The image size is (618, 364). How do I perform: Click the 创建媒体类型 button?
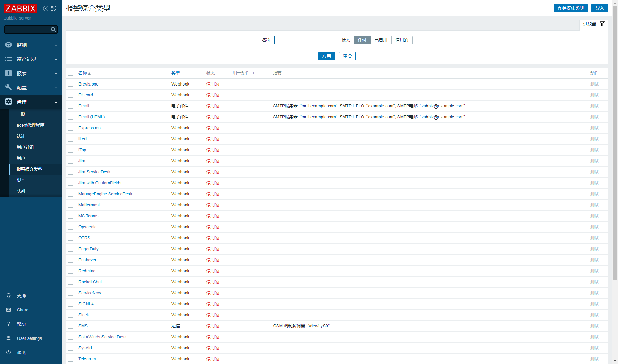point(570,8)
